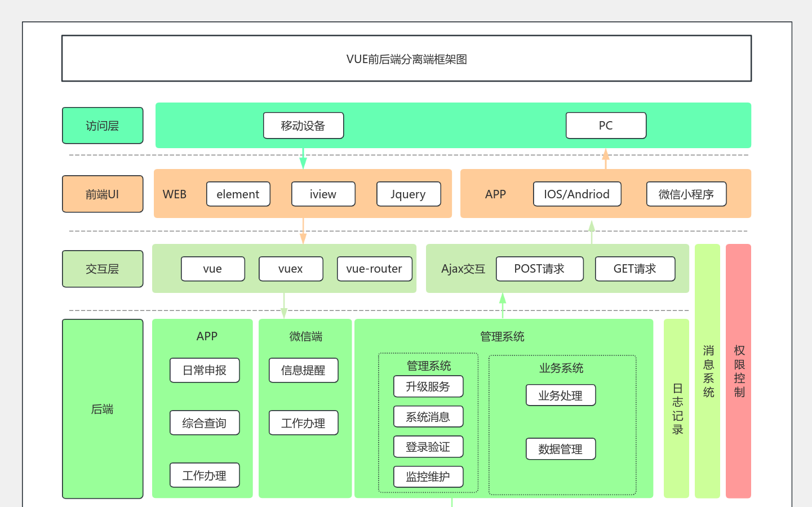812x507 pixels.
Task: Select the large 管理系统 panel heading
Action: (x=502, y=336)
